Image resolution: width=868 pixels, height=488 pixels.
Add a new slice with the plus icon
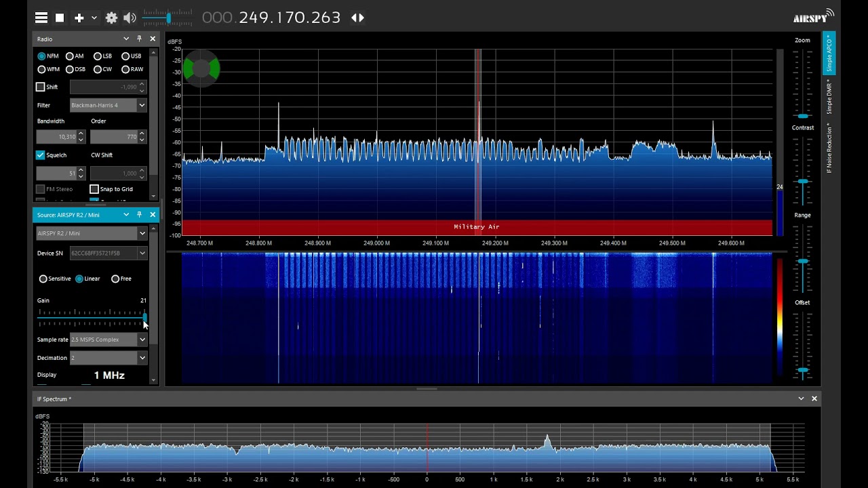[79, 18]
